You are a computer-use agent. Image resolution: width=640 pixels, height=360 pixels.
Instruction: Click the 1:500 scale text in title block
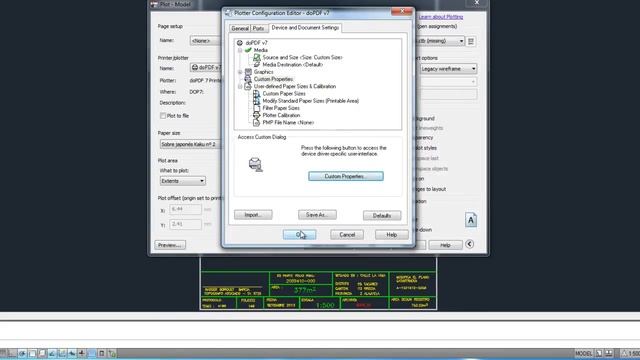325,305
